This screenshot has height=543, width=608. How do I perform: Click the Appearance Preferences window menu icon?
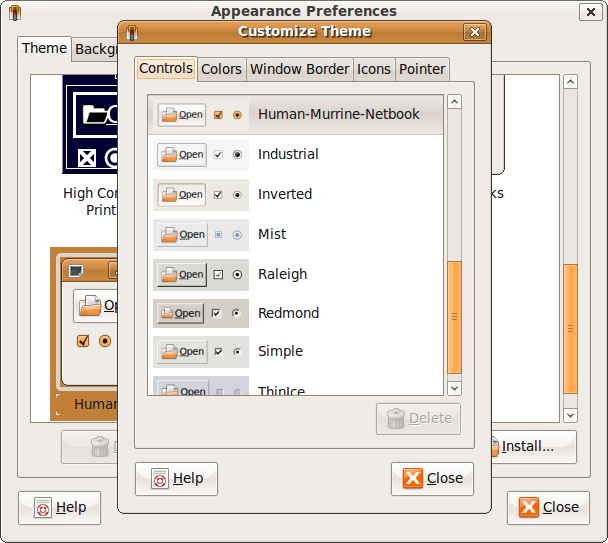coord(15,12)
